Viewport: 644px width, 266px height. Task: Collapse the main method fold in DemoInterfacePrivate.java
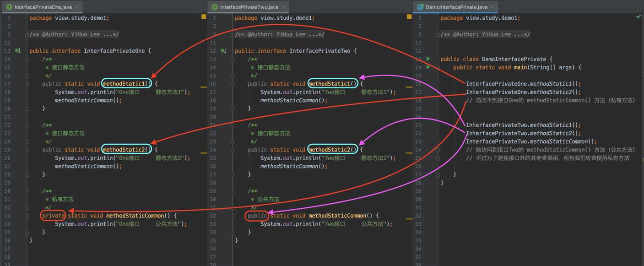tap(438, 67)
